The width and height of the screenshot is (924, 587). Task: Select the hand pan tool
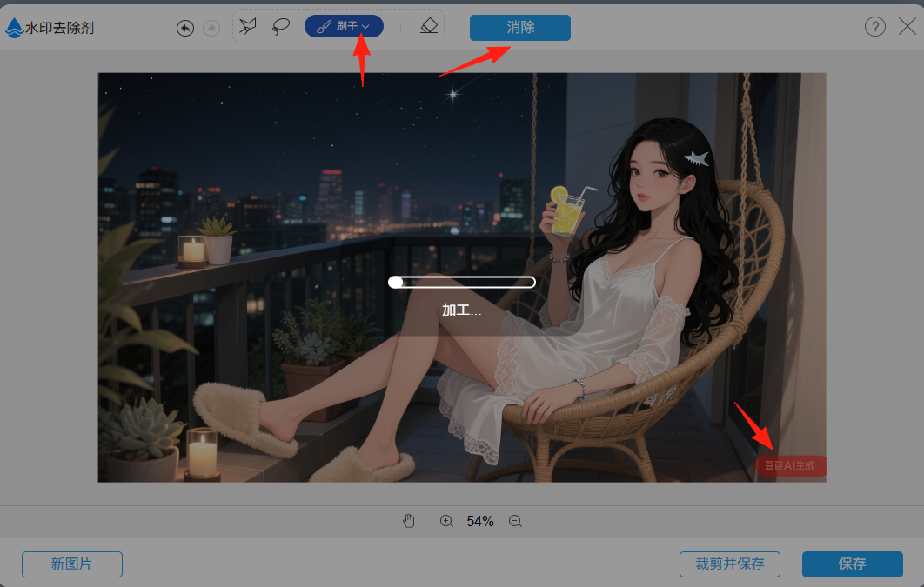(x=408, y=520)
